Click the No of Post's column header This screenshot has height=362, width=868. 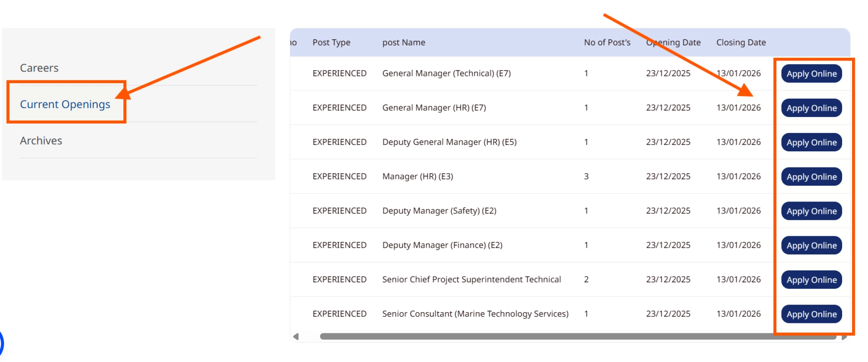tap(607, 43)
